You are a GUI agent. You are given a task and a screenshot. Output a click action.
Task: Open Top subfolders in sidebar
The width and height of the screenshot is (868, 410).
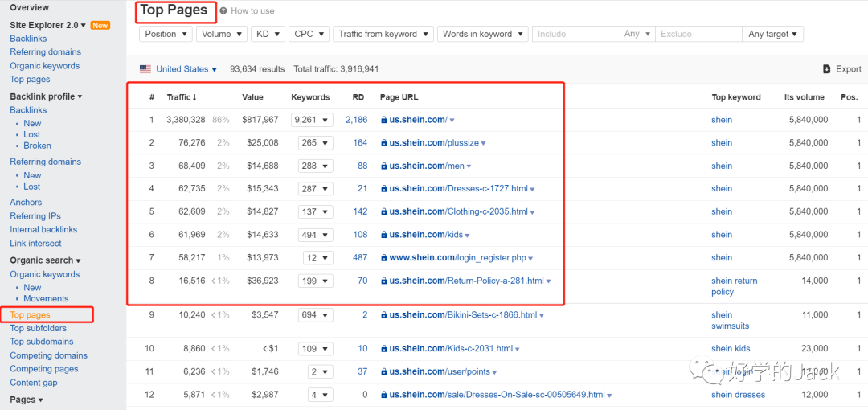(x=39, y=328)
